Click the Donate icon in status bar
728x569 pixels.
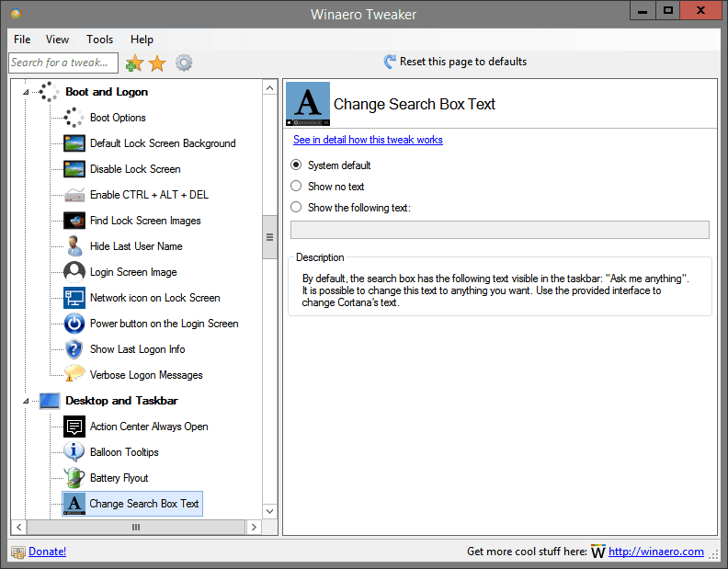(18, 552)
